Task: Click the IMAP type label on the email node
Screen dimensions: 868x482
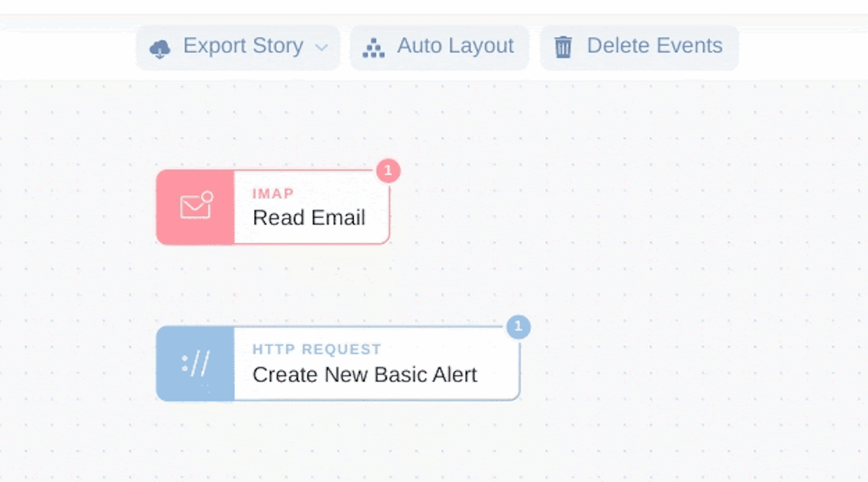Action: click(273, 193)
